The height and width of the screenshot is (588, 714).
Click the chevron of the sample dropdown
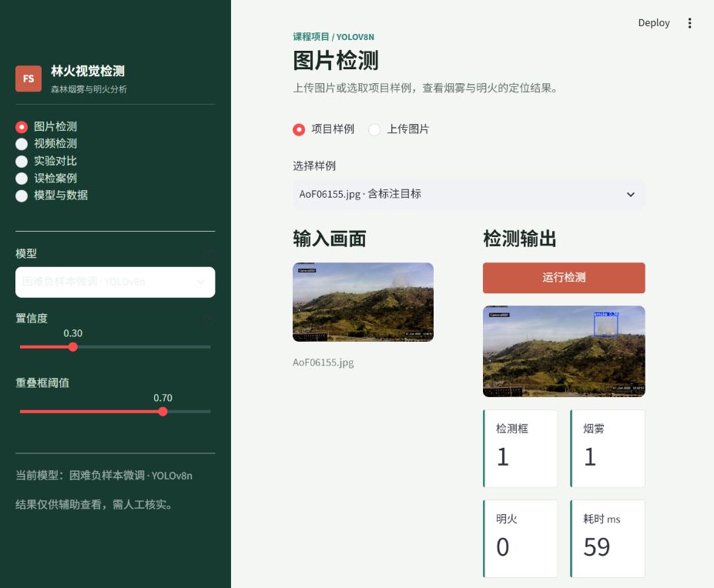pyautogui.click(x=631, y=195)
